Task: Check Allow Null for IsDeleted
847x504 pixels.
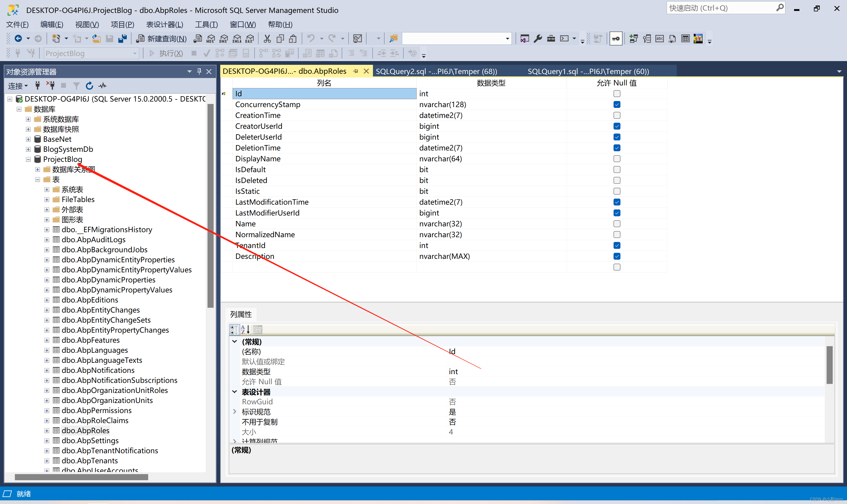Action: point(617,181)
